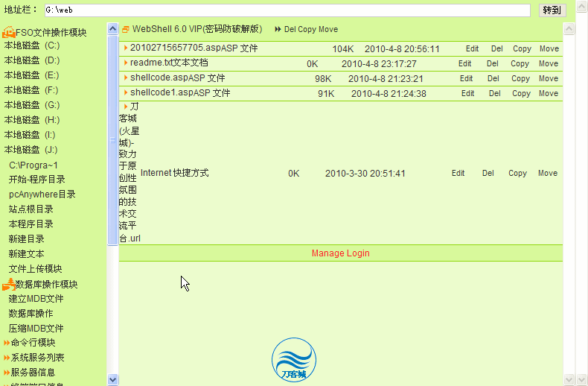Copy the readme.txt file
This screenshot has width=588, height=386.
(520, 64)
